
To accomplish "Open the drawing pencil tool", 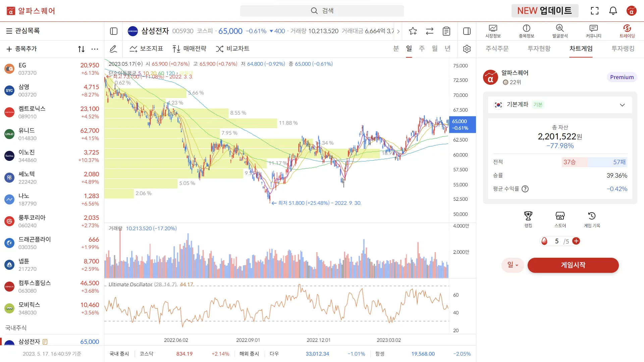I will tap(113, 49).
